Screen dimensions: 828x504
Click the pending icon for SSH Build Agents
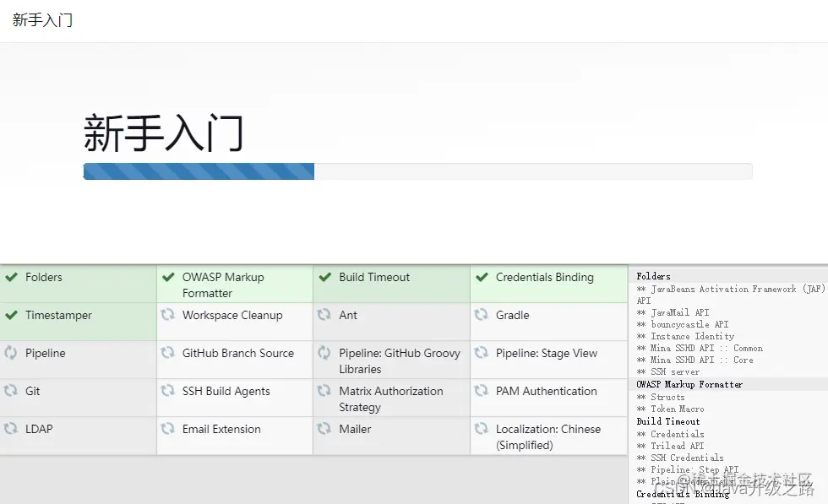click(x=168, y=391)
